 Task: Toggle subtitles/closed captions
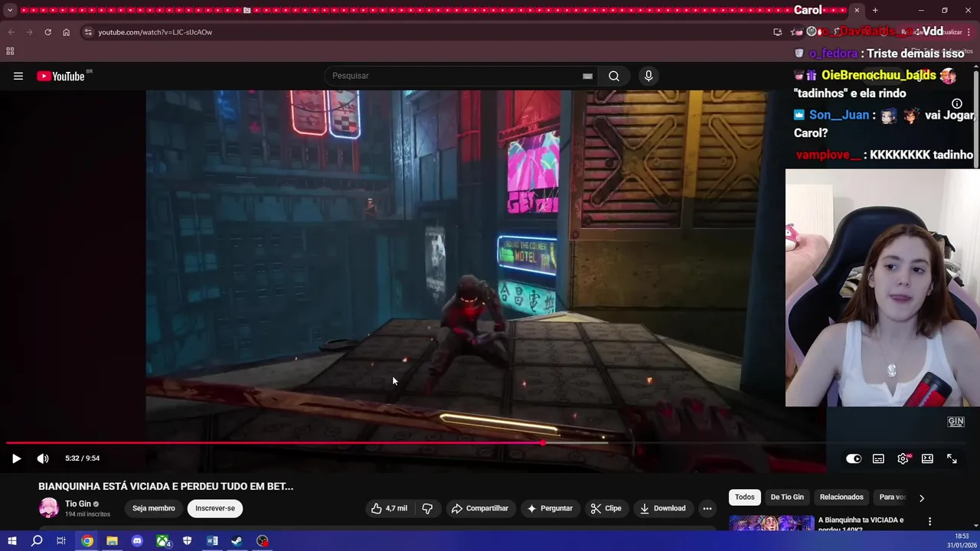pos(878,458)
